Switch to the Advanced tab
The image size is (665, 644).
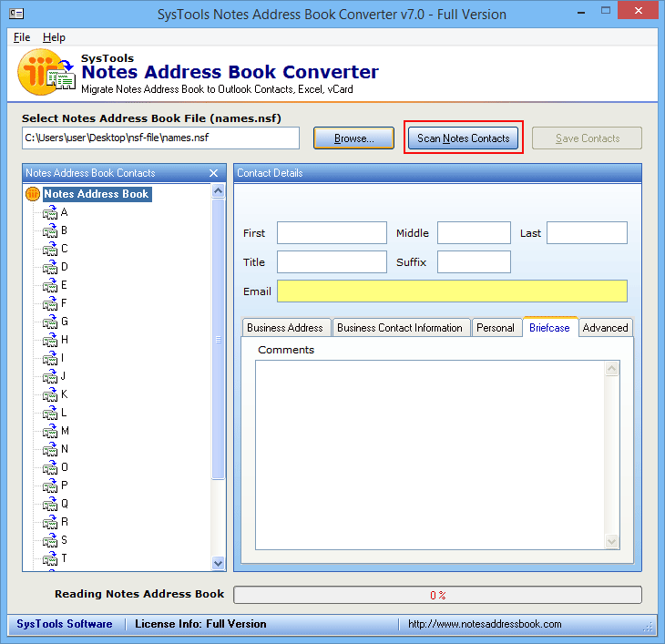pos(606,328)
